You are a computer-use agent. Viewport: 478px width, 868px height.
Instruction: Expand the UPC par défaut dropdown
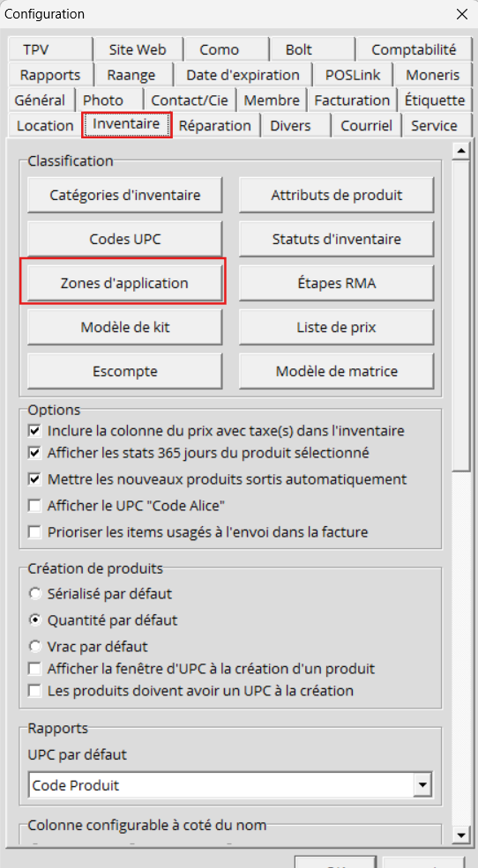tap(423, 785)
